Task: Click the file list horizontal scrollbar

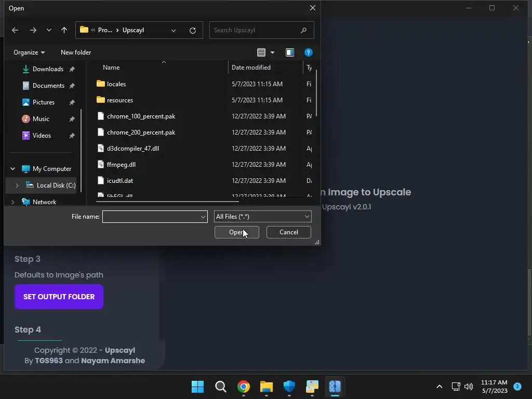Action: tap(167, 202)
